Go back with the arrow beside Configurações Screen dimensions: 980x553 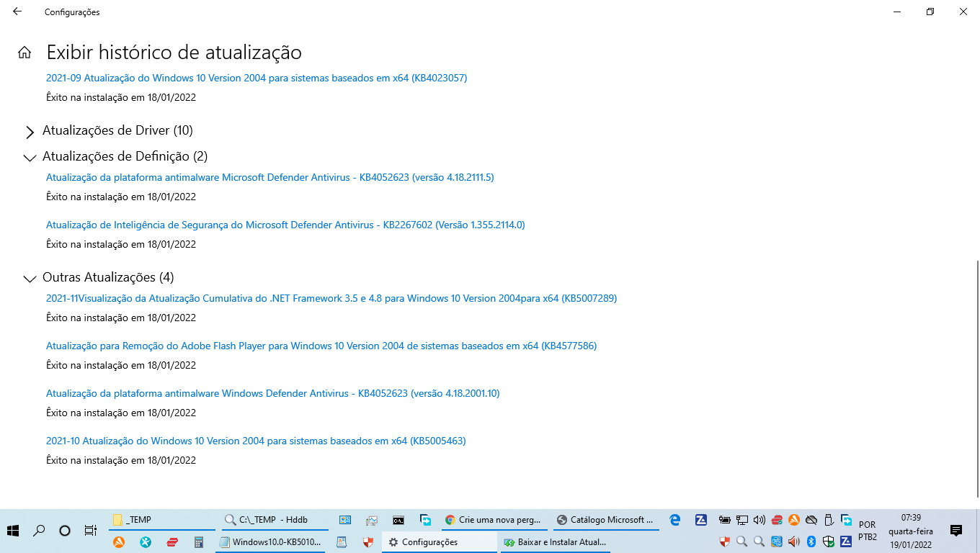[17, 12]
